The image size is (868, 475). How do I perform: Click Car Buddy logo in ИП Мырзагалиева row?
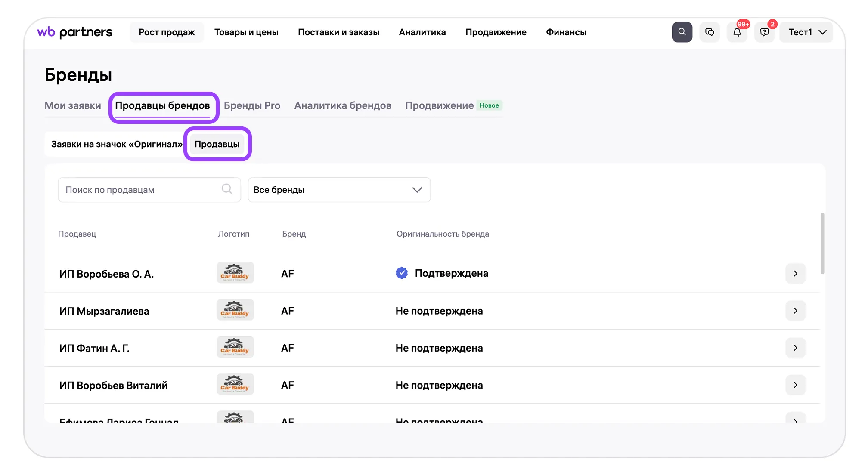pos(235,310)
